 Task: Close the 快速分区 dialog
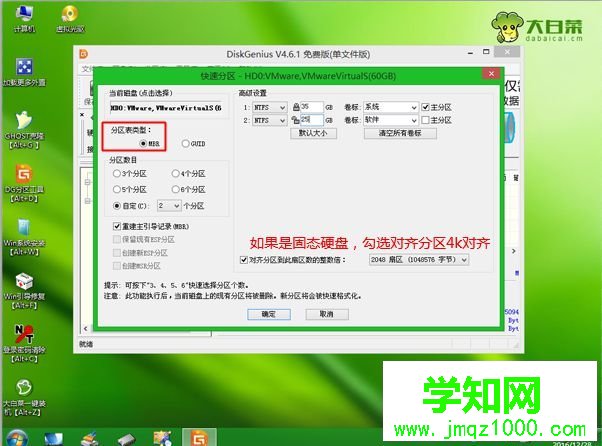tap(491, 74)
